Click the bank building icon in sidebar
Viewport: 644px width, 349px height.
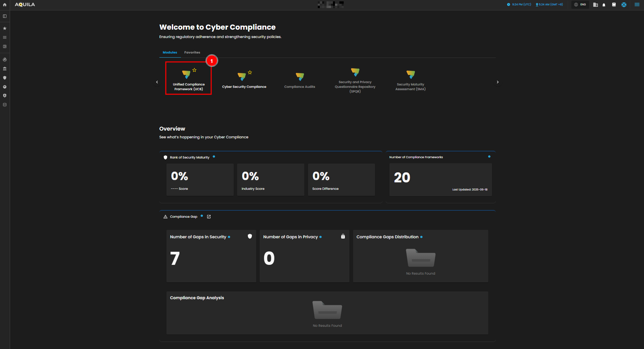(x=5, y=69)
